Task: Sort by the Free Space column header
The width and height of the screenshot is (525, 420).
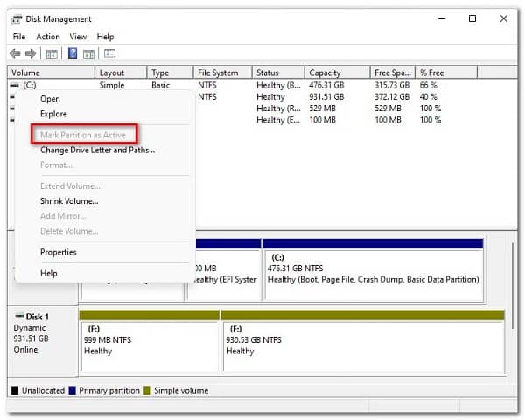Action: (393, 73)
